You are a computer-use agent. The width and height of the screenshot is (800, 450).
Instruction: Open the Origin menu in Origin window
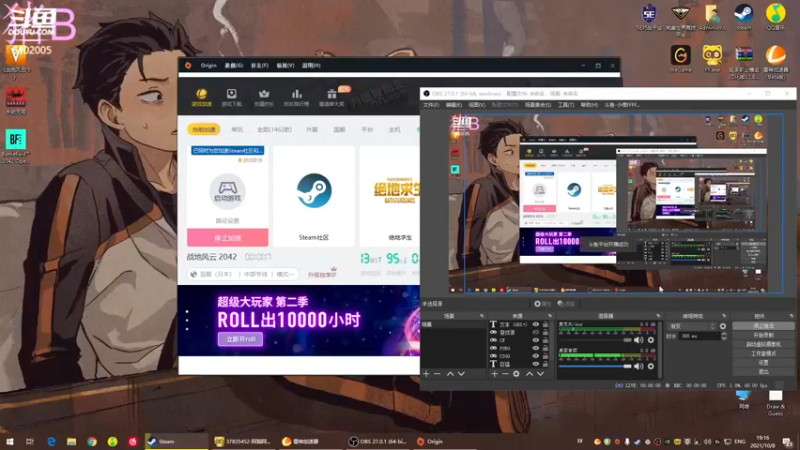click(208, 65)
